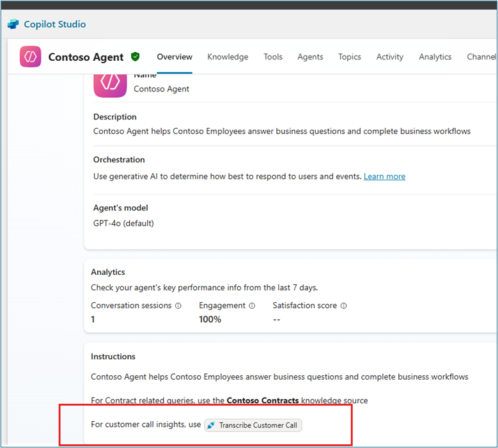
Task: Open the Learn more orchestration link
Action: point(384,176)
